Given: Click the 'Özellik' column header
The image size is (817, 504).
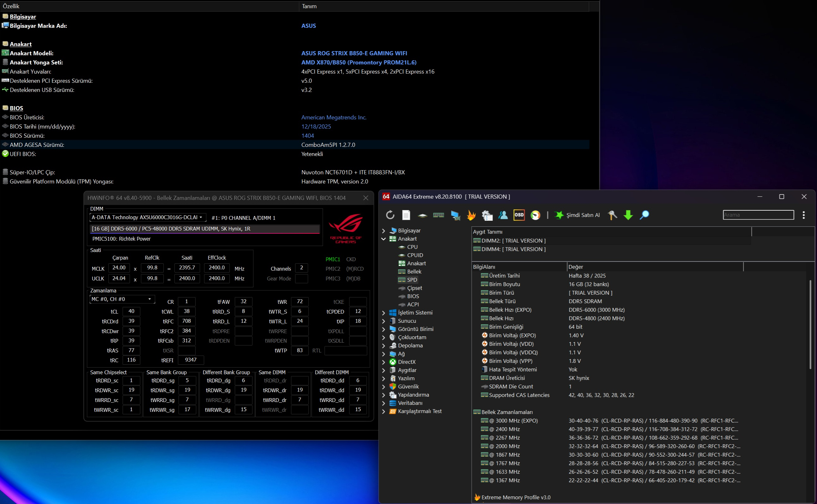Looking at the screenshot, I should 149,6.
